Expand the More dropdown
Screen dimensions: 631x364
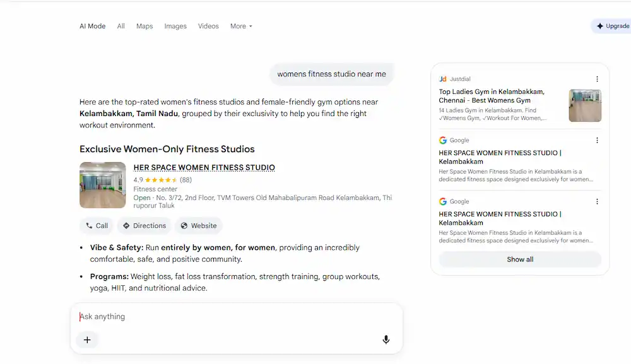tap(241, 26)
